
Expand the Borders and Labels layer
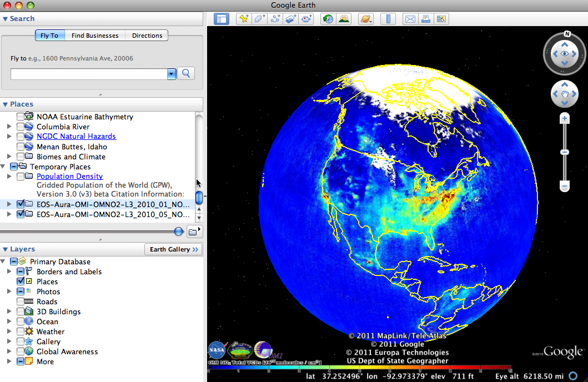click(x=9, y=272)
